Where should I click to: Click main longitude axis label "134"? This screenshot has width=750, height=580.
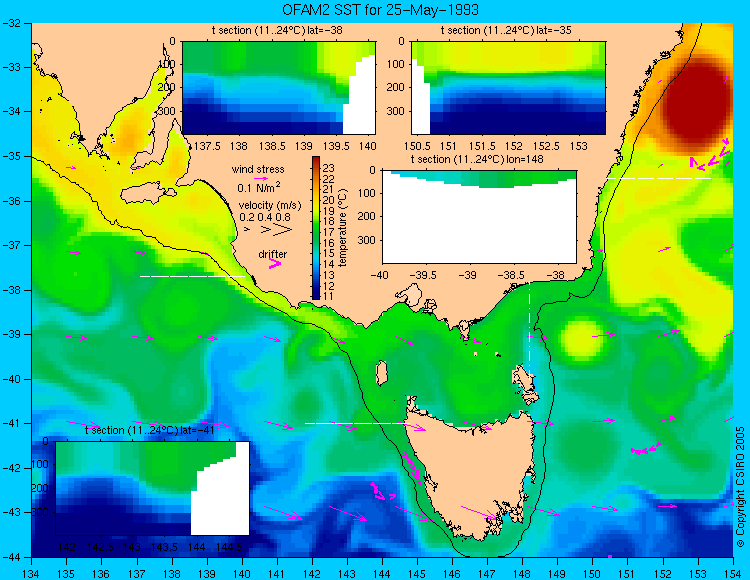coord(31,574)
